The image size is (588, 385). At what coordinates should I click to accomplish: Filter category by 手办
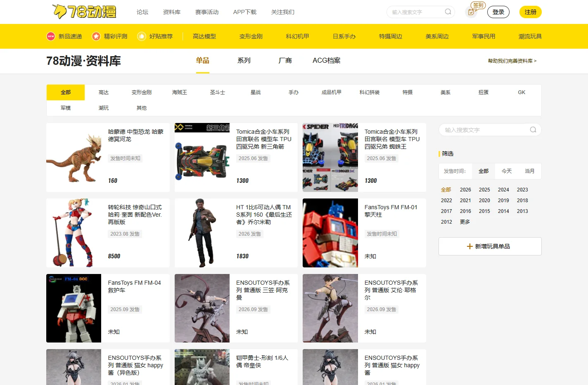pos(294,92)
